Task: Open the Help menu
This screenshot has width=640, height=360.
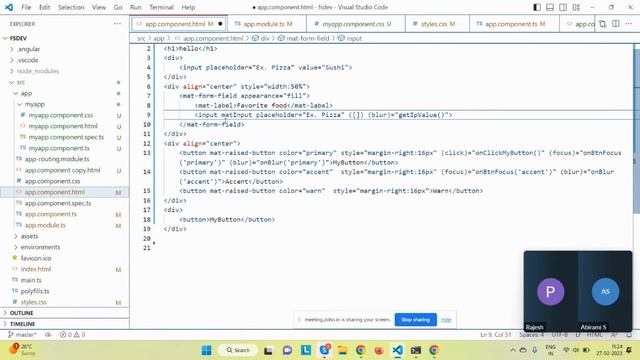Action: (188, 7)
